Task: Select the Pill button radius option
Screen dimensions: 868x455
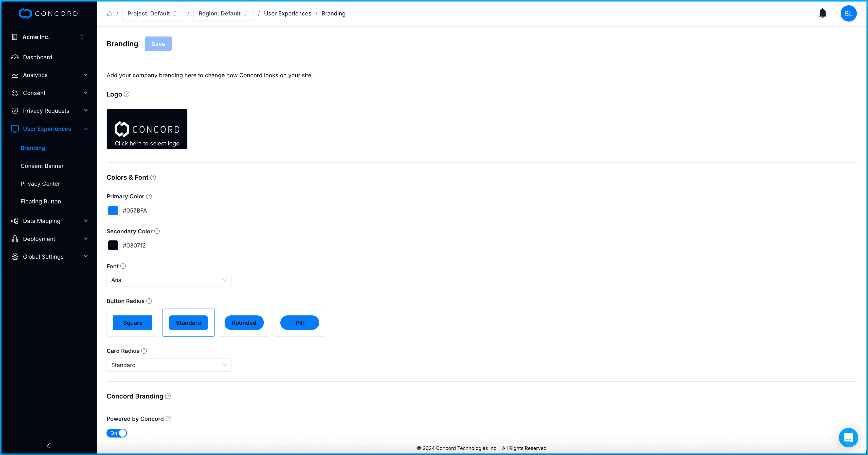Action: pos(300,323)
